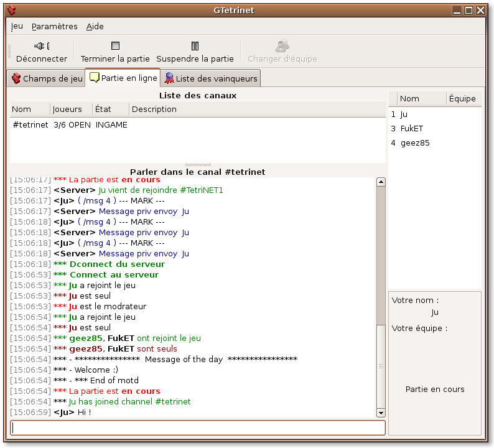Image resolution: width=494 pixels, height=448 pixels.
Task: Switch to the Champs de jeu tab
Action: [46, 78]
